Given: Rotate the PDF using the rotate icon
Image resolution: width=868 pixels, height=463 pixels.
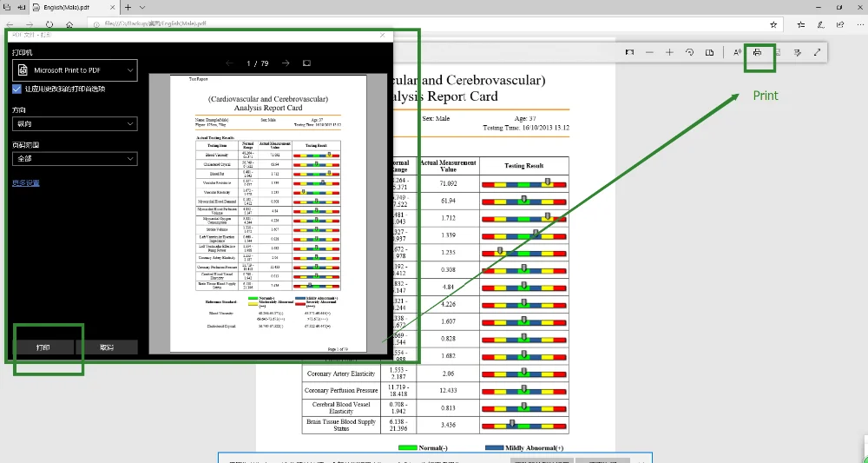Looking at the screenshot, I should pyautogui.click(x=689, y=53).
